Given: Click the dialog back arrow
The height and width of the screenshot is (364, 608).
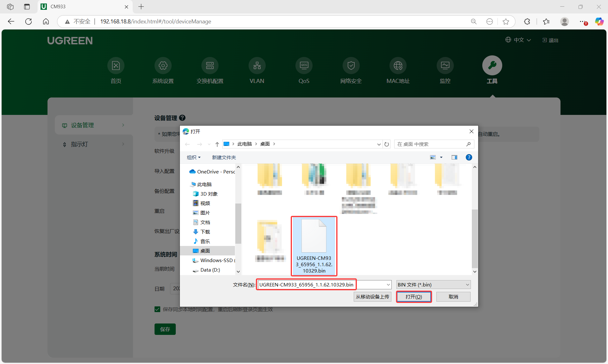Looking at the screenshot, I should click(x=187, y=144).
